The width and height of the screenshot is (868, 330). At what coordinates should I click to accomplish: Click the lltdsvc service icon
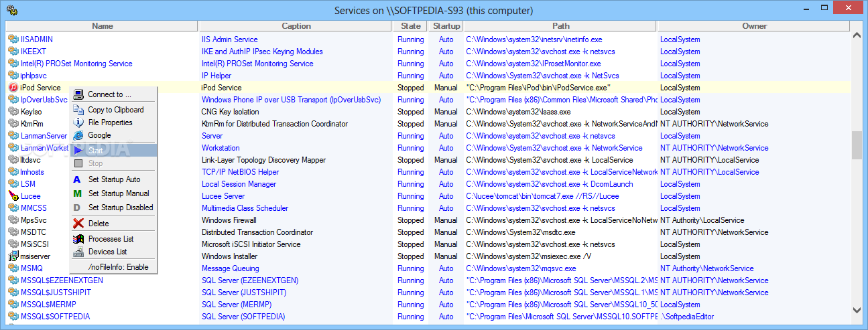click(13, 160)
